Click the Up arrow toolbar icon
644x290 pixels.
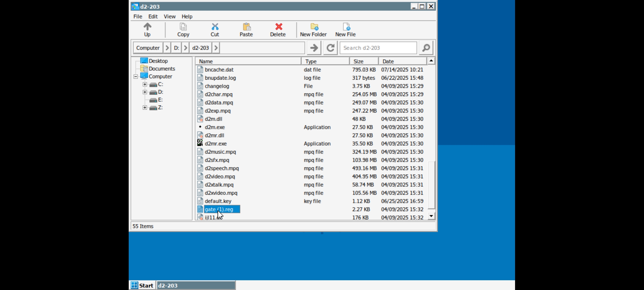[147, 27]
